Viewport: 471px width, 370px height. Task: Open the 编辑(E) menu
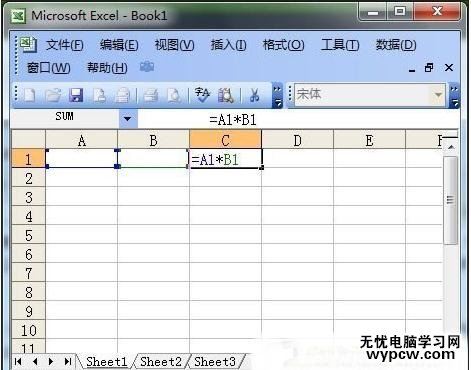119,45
